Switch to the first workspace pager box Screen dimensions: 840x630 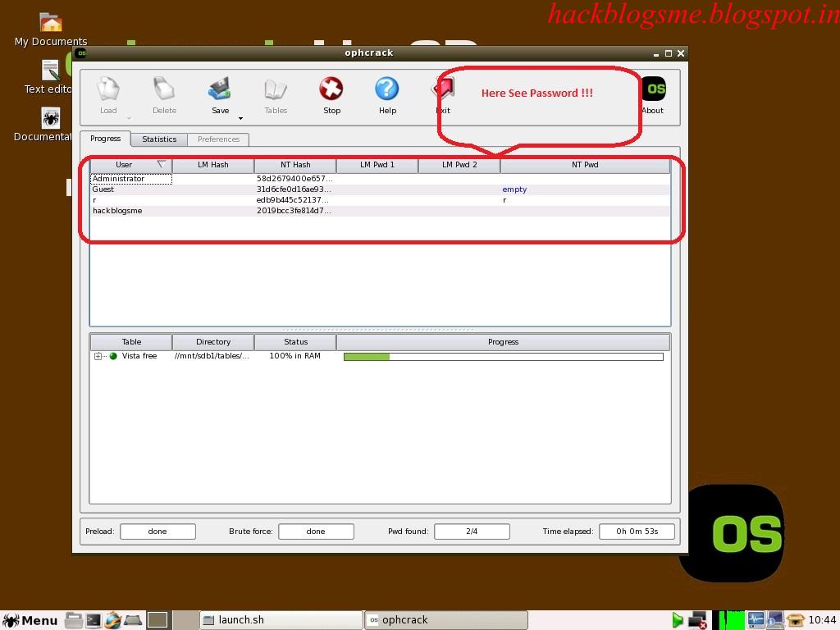coord(157,620)
